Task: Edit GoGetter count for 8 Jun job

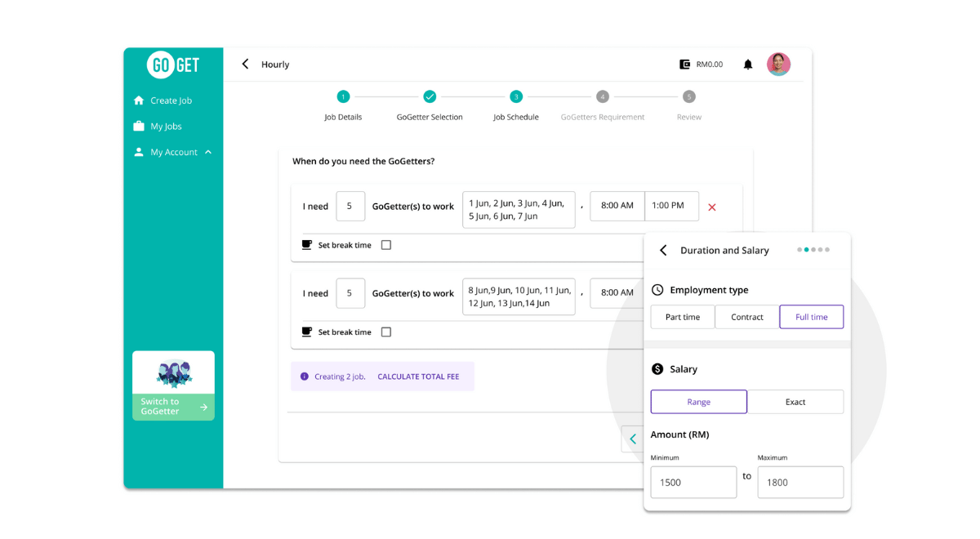Action: point(350,293)
